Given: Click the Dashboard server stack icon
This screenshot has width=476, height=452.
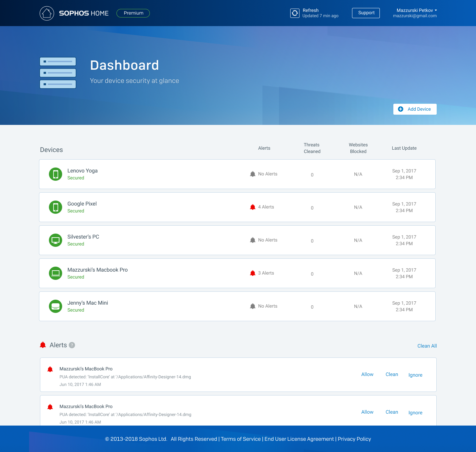Looking at the screenshot, I should pyautogui.click(x=58, y=73).
